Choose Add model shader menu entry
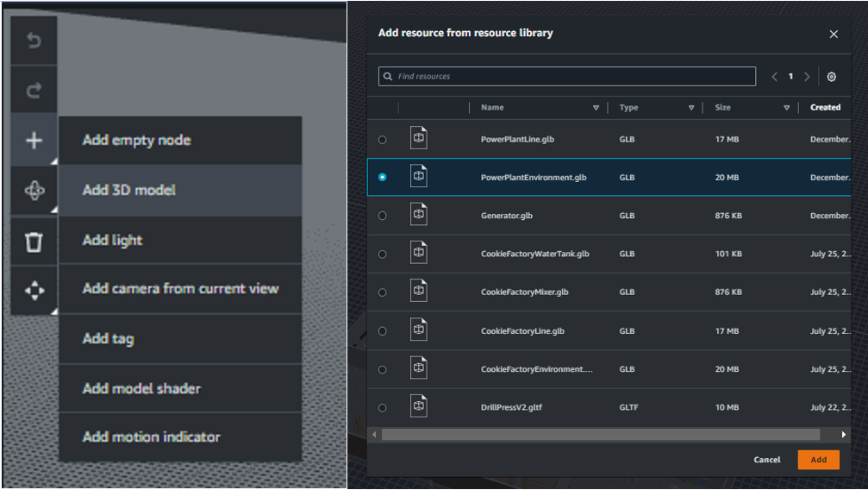 180,388
